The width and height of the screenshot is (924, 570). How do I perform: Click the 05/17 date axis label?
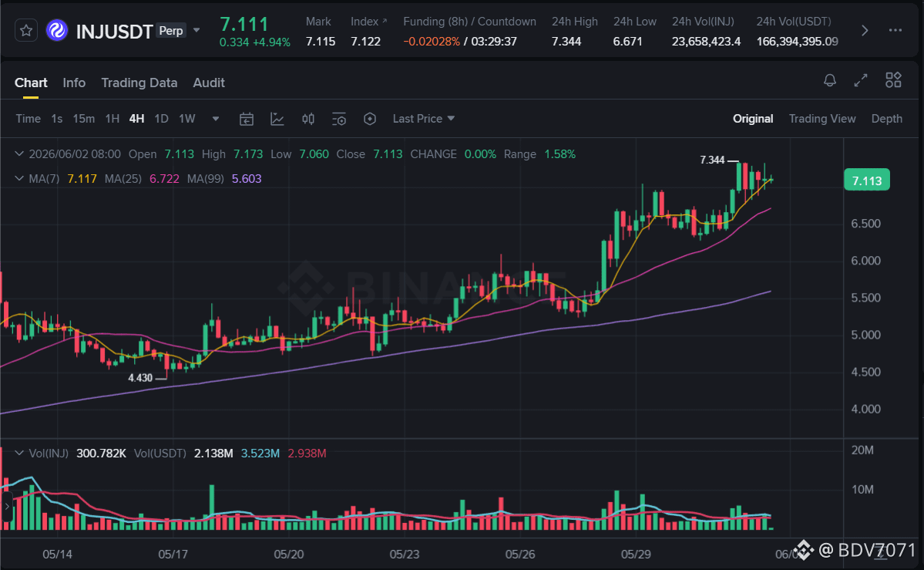point(173,554)
